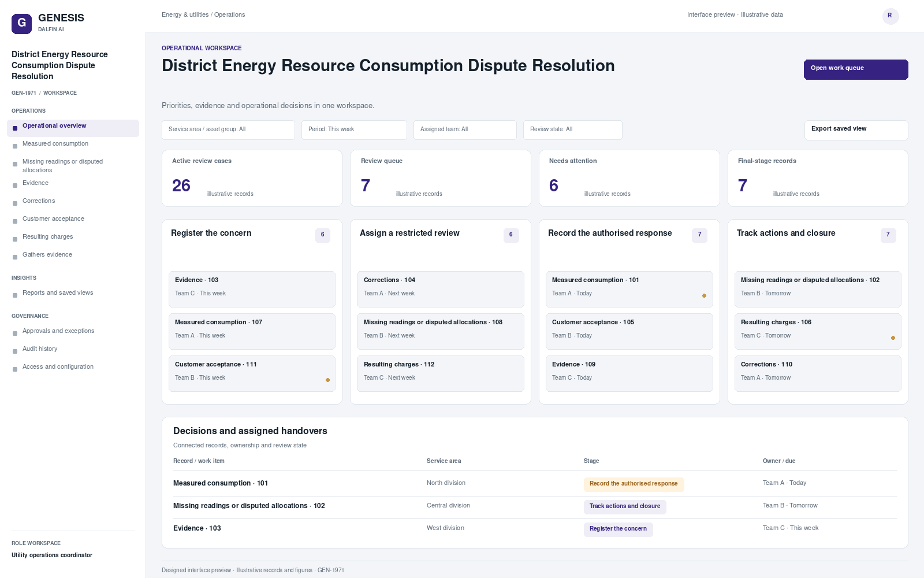The height and width of the screenshot is (578, 924).
Task: Open the Measured consumption · 107 card
Action: coord(252,331)
